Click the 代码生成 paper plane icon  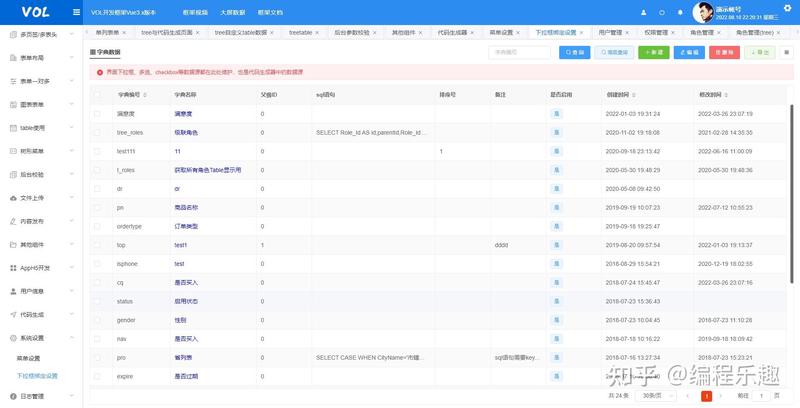coord(13,315)
